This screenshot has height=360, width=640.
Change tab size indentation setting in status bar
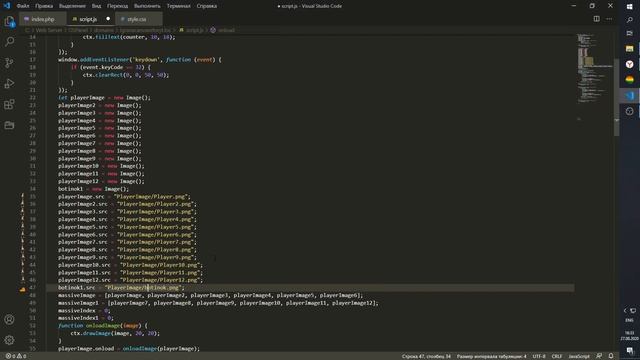click(491, 356)
